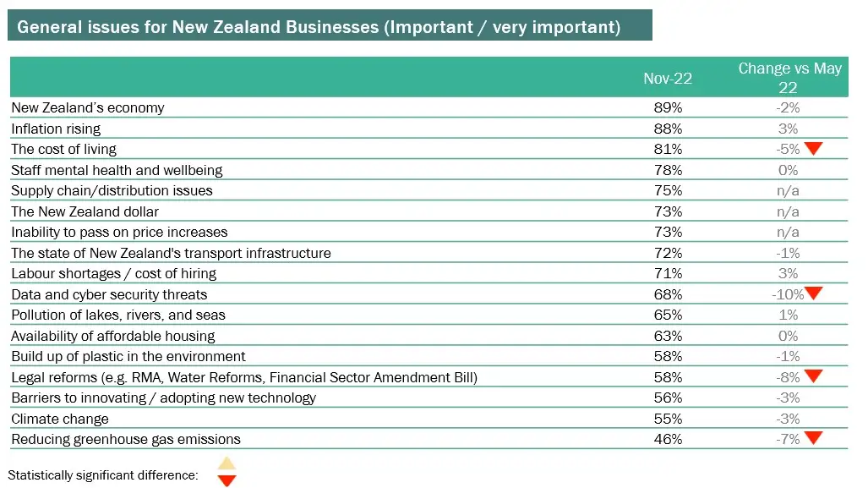Image resolution: width=868 pixels, height=488 pixels.
Task: Click Supply chain/distribution issues label
Action: (112, 190)
